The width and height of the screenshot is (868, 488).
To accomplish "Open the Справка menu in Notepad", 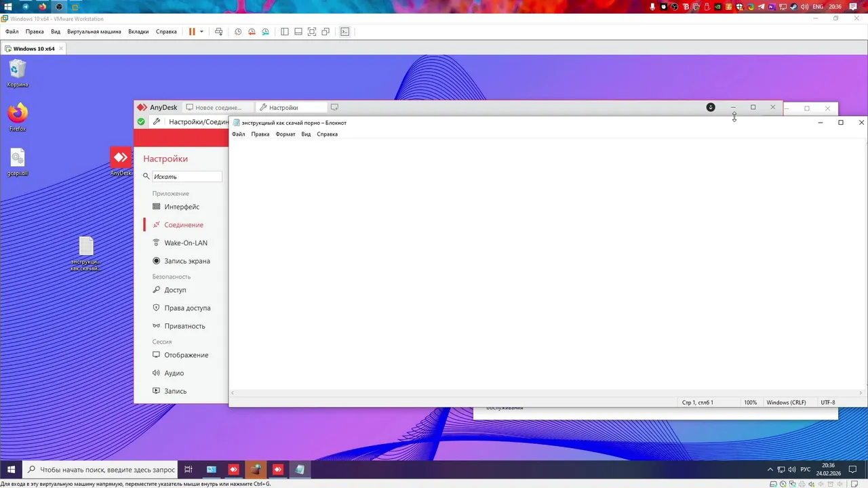I will (x=327, y=134).
